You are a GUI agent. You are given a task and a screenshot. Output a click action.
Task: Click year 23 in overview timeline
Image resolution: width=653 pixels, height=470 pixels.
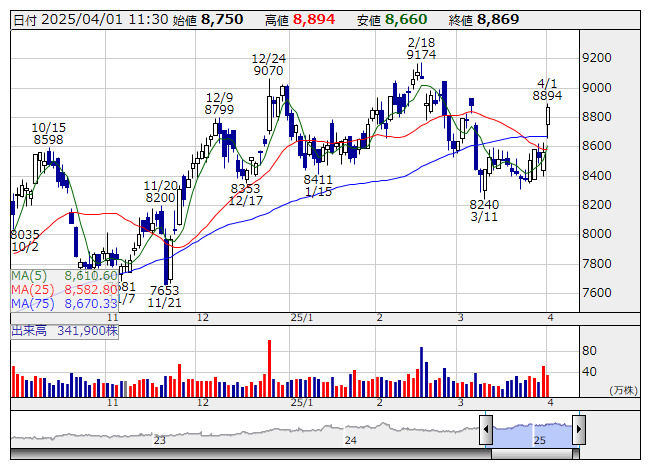[x=160, y=440]
